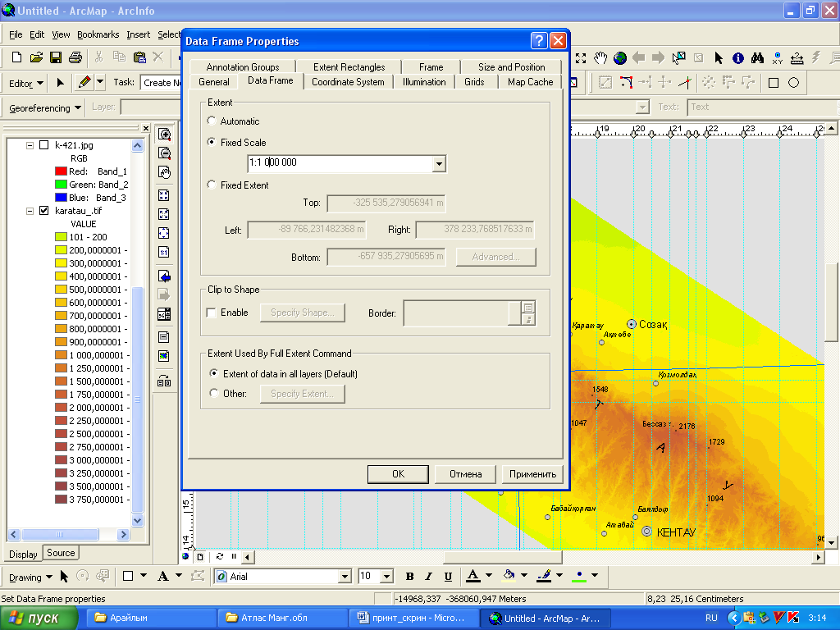840x630 pixels.
Task: Click the New Map File icon
Action: [x=16, y=57]
